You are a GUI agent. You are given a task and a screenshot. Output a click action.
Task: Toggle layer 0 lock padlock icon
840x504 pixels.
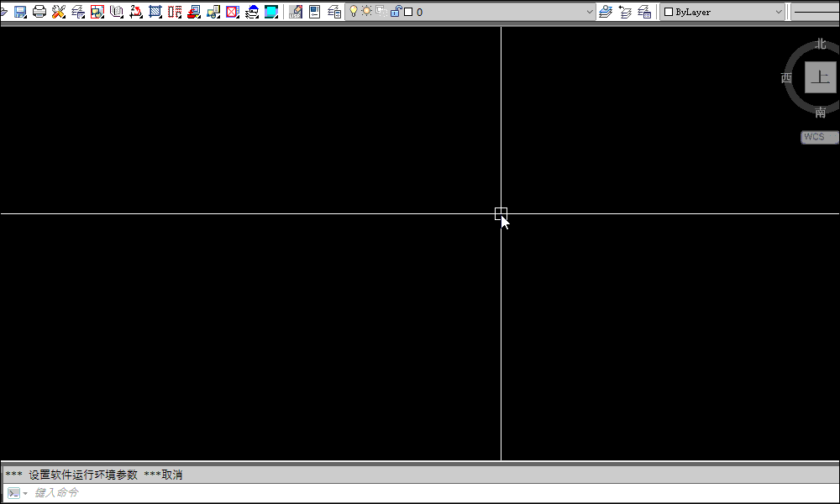point(396,11)
